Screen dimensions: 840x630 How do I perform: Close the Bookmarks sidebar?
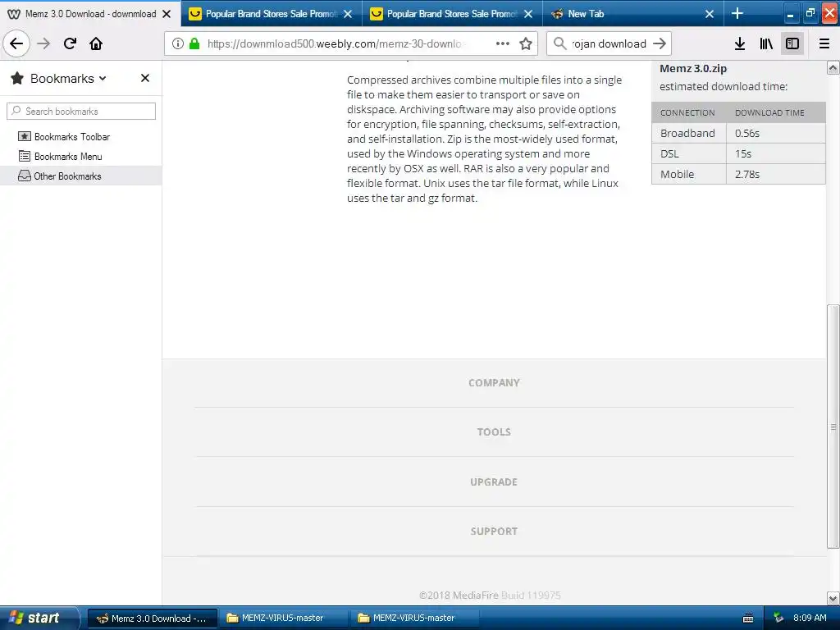tap(144, 78)
